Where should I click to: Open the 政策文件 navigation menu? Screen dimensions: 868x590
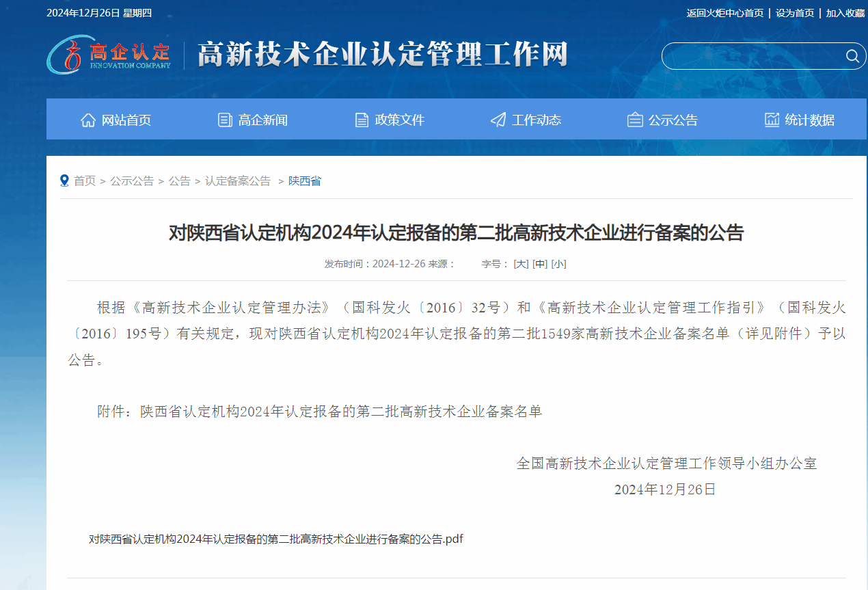pos(399,120)
